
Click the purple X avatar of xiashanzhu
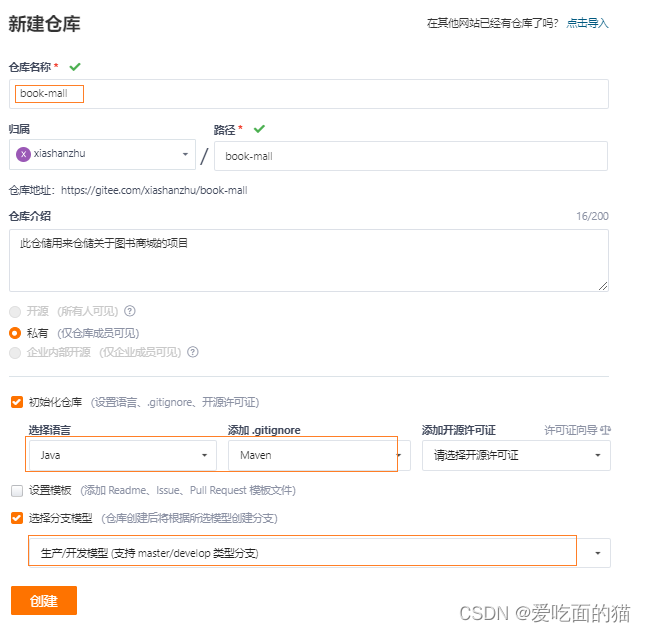click(23, 154)
